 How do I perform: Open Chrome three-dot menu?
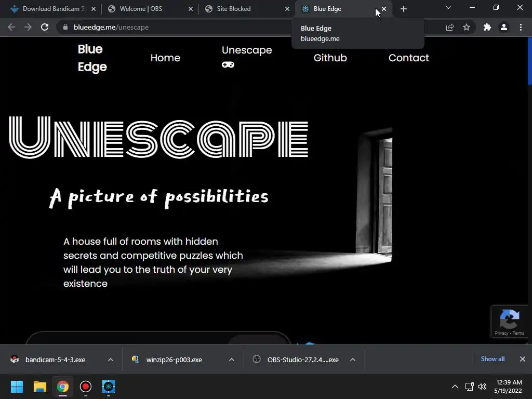coord(521,27)
